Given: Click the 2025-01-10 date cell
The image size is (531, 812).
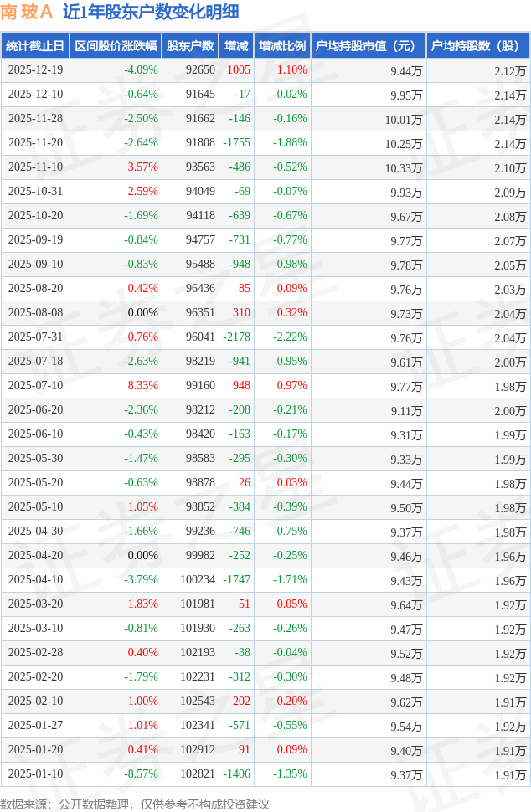Looking at the screenshot, I should click(35, 774).
